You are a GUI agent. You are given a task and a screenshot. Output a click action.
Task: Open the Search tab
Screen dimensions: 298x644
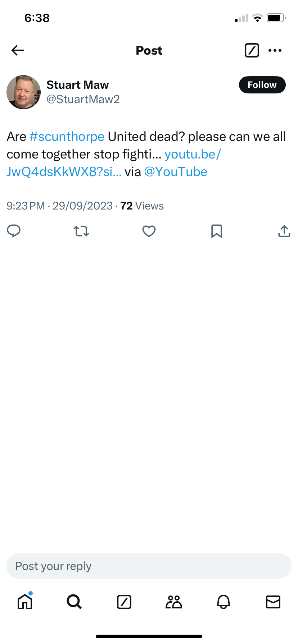tap(74, 602)
